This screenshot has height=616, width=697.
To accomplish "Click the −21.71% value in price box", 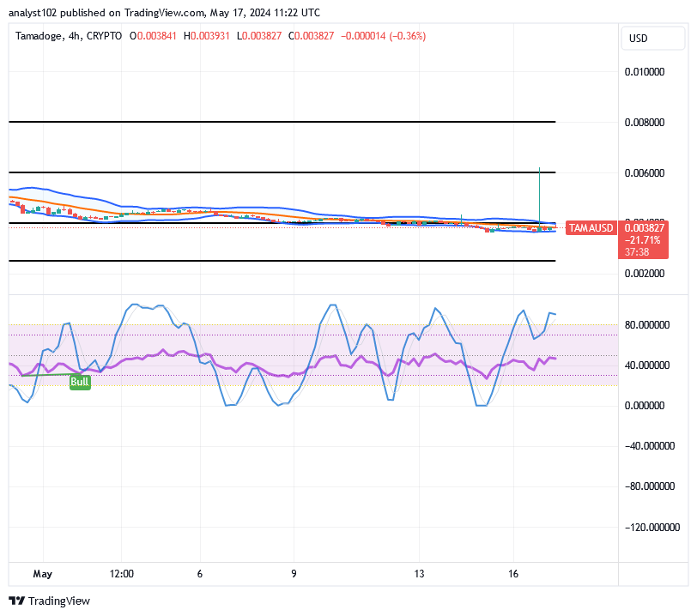I will click(642, 240).
